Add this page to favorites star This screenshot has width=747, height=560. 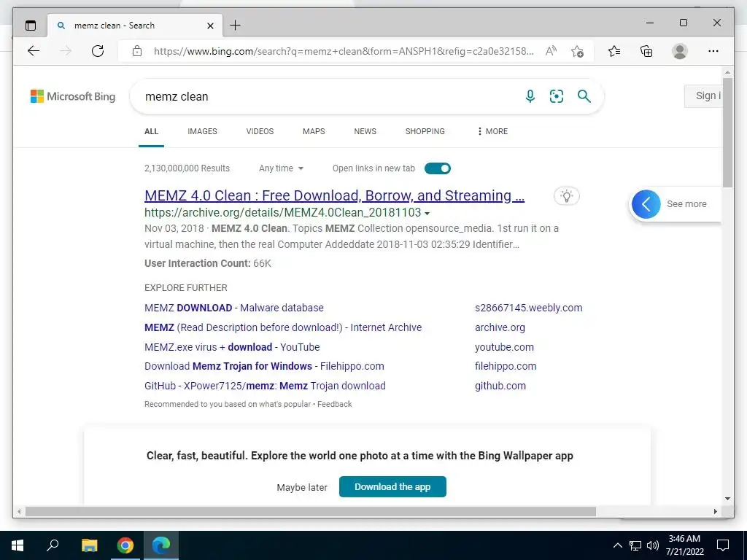578,51
